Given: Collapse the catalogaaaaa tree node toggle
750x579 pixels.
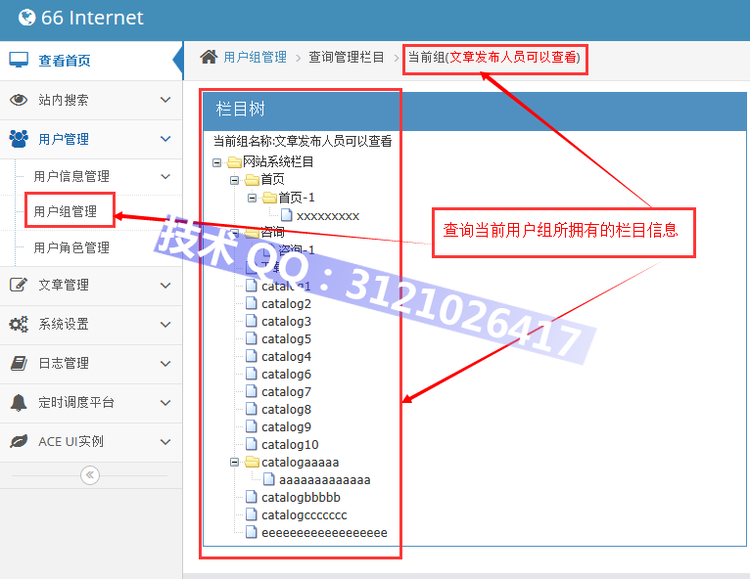Looking at the screenshot, I should click(234, 462).
